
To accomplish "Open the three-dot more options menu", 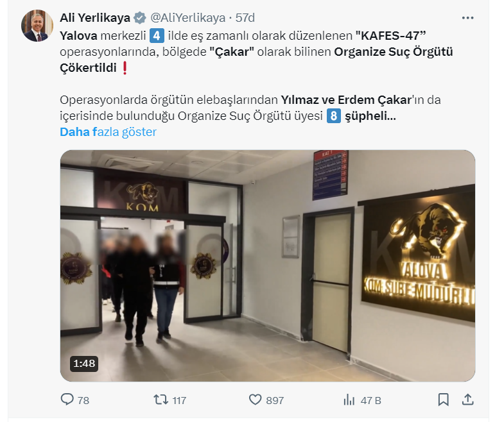I will point(467,18).
